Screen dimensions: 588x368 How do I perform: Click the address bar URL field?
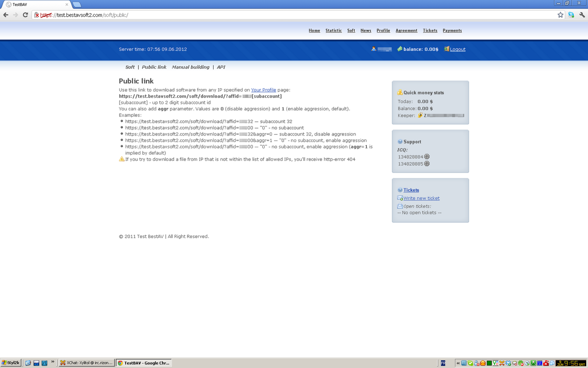298,15
